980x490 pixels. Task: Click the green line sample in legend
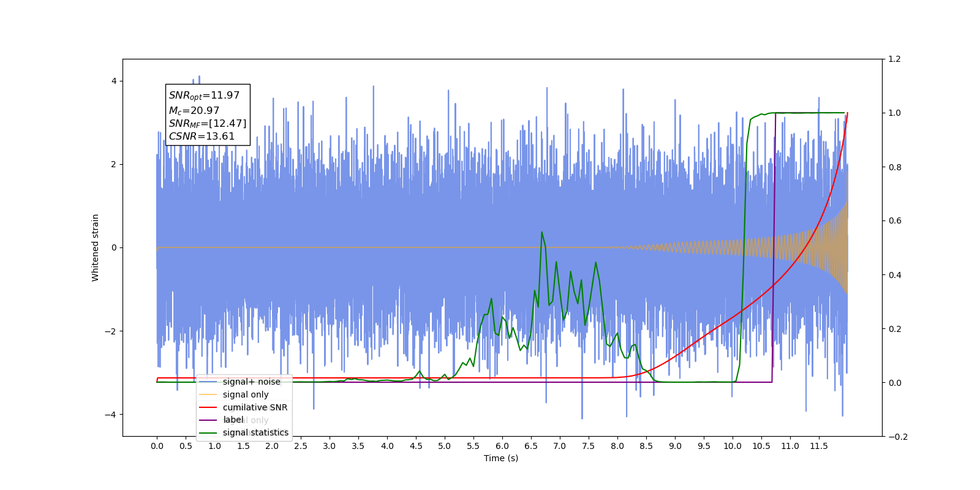(208, 432)
